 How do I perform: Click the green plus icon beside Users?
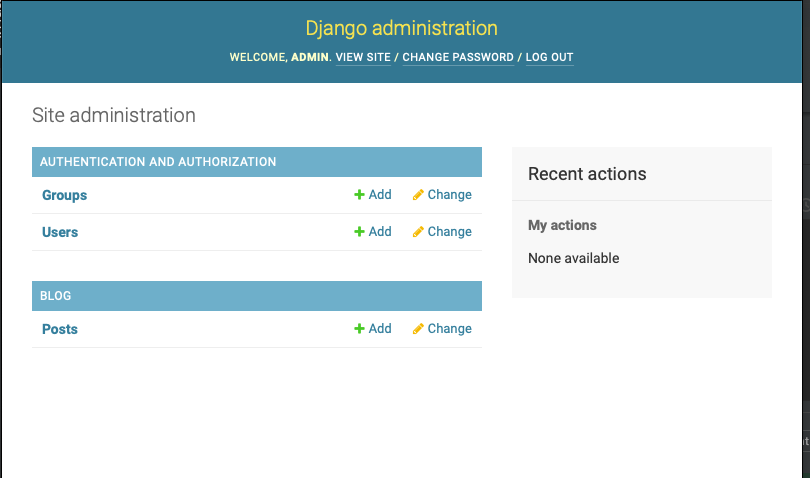point(359,232)
